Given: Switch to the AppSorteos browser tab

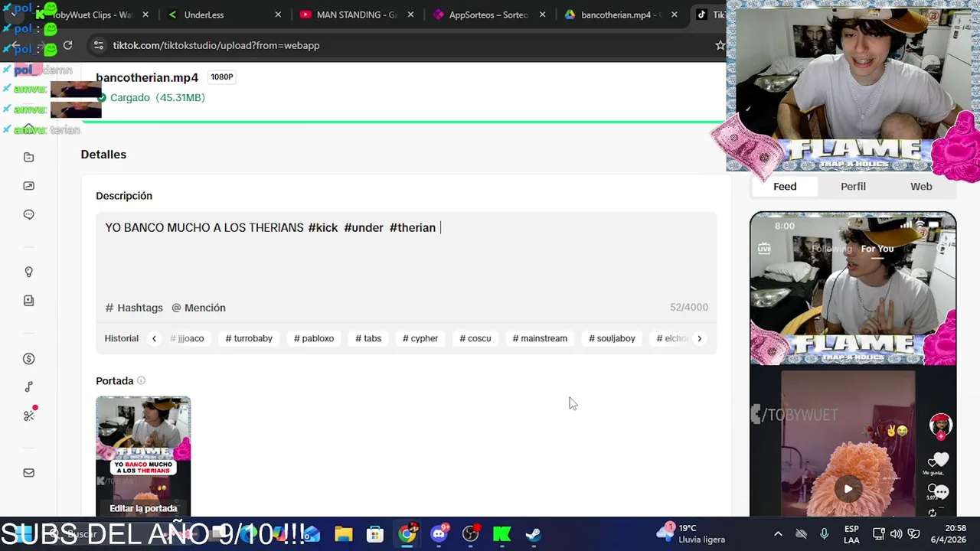Looking at the screenshot, I should pyautogui.click(x=488, y=15).
